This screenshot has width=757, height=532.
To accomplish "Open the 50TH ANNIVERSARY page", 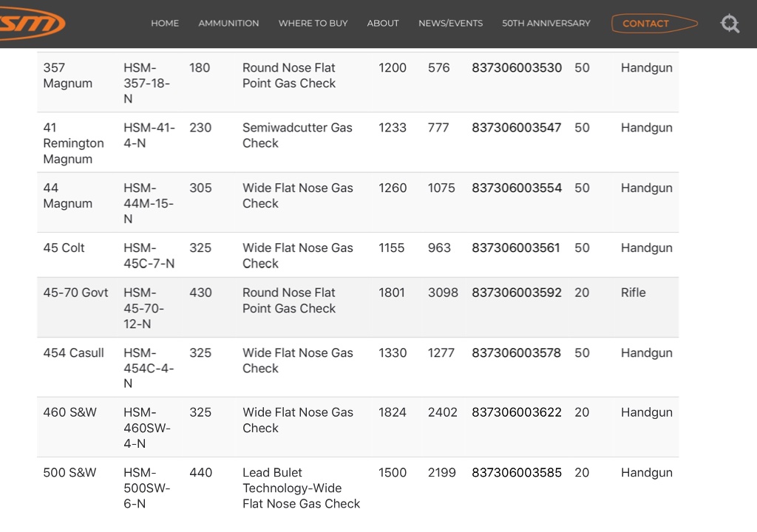I will click(x=546, y=23).
